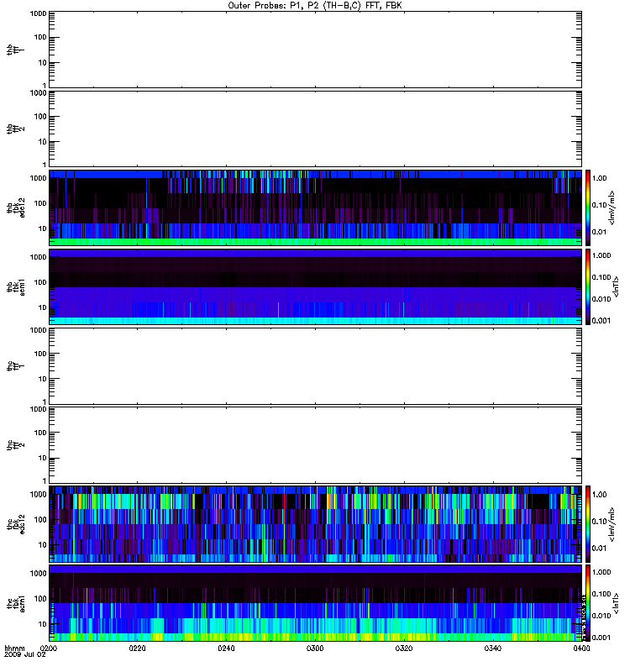Screen dimensions: 630x672
Task: Click the <|mV/m|> unit label beside thc edc12 color bar
Action: pos(612,524)
